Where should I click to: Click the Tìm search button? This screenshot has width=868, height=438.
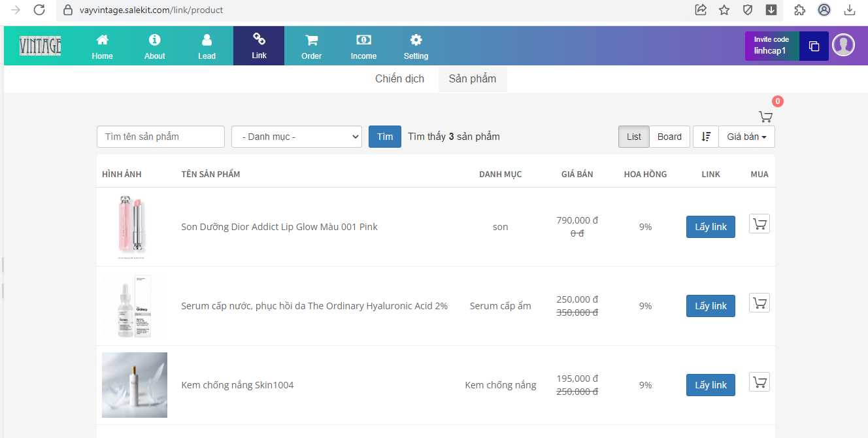(384, 137)
